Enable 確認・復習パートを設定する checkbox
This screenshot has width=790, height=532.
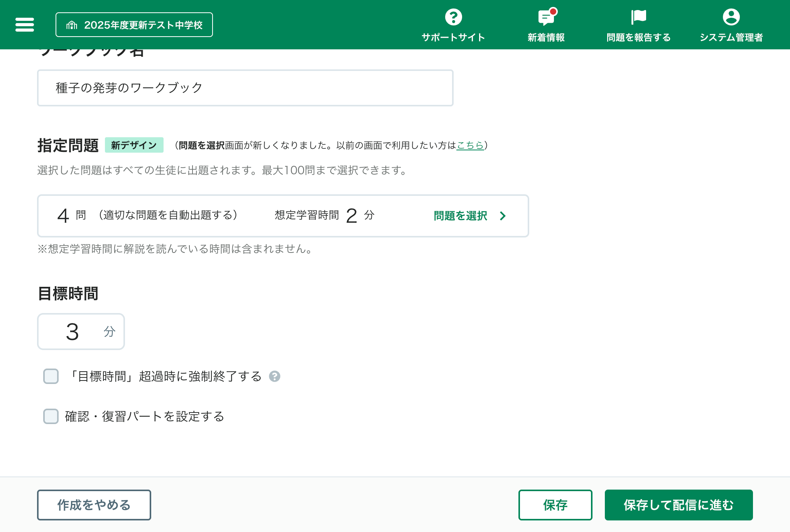pyautogui.click(x=51, y=416)
